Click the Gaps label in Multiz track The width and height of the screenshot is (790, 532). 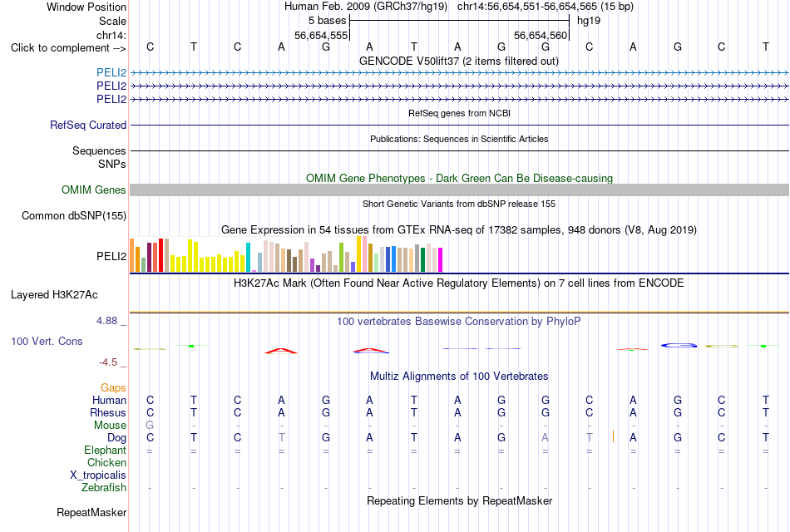pyautogui.click(x=113, y=387)
